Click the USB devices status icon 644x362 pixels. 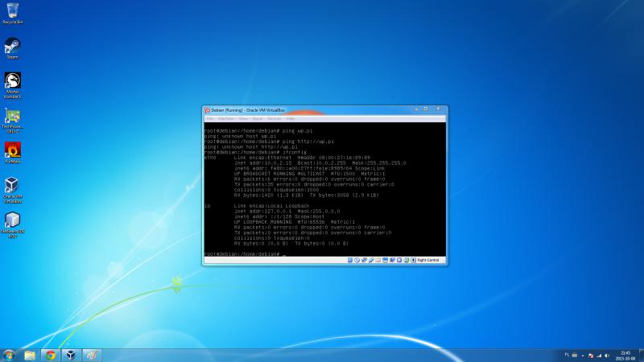point(372,260)
